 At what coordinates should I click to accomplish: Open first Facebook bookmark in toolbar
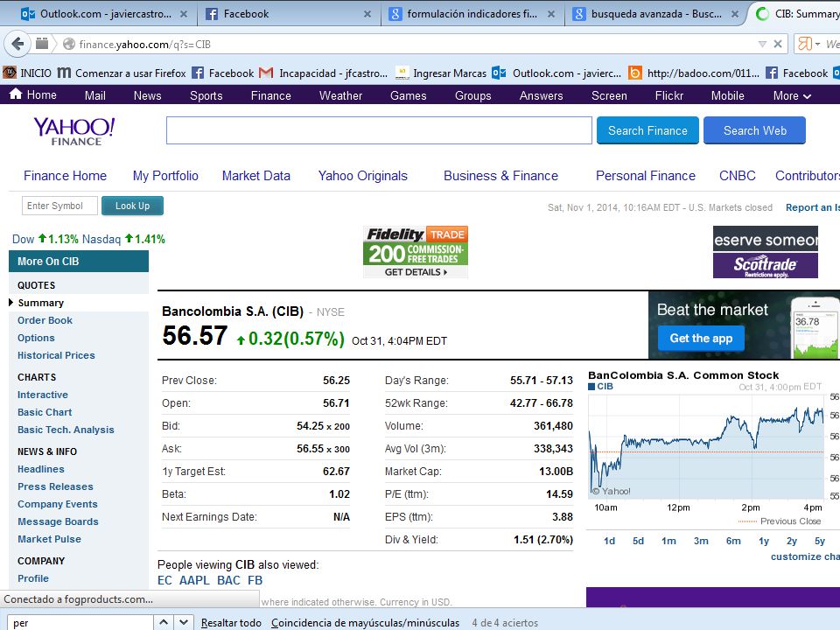click(x=222, y=73)
